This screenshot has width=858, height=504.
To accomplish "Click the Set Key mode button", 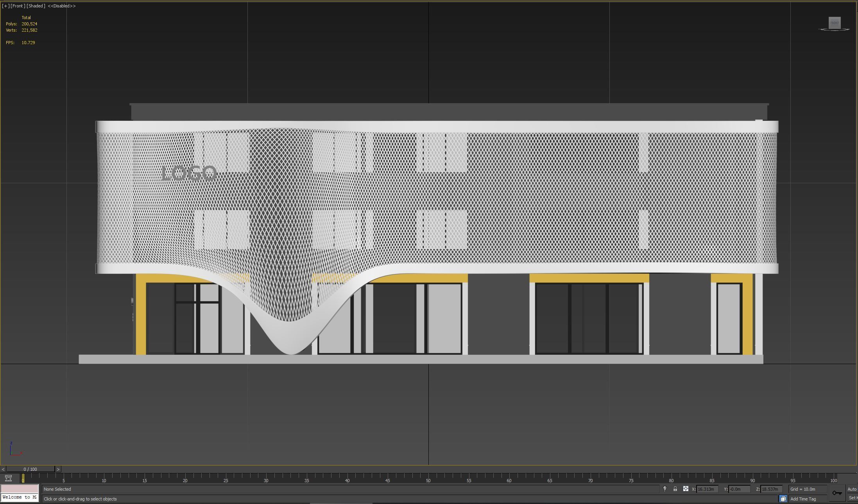I will coord(852,498).
